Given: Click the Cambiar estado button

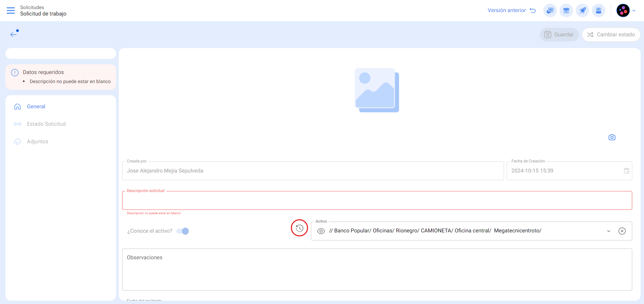Looking at the screenshot, I should pyautogui.click(x=611, y=35).
